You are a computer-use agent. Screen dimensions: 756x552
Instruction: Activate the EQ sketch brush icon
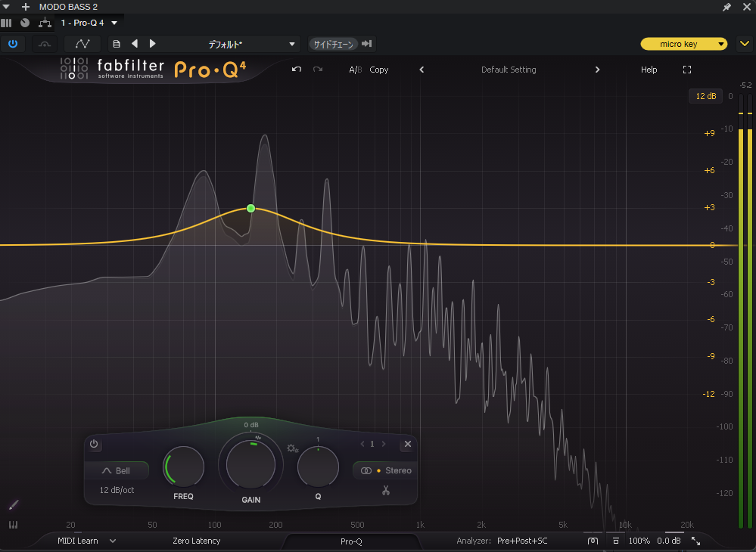click(13, 504)
